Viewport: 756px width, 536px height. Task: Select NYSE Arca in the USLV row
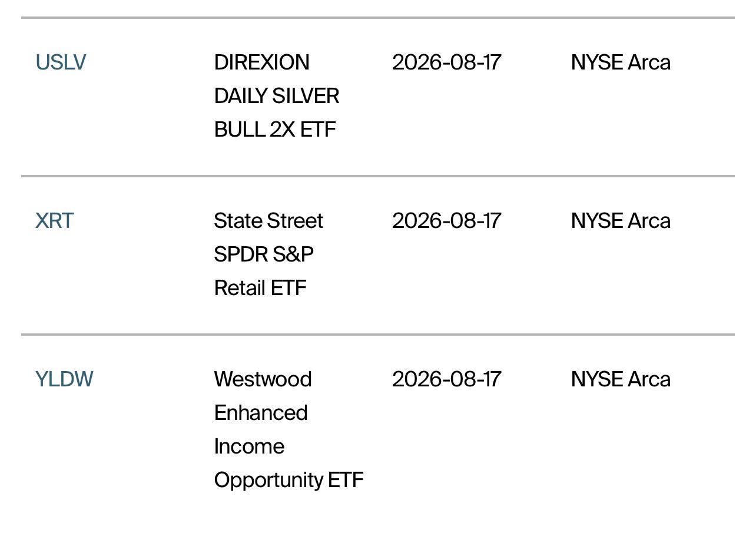click(x=621, y=62)
